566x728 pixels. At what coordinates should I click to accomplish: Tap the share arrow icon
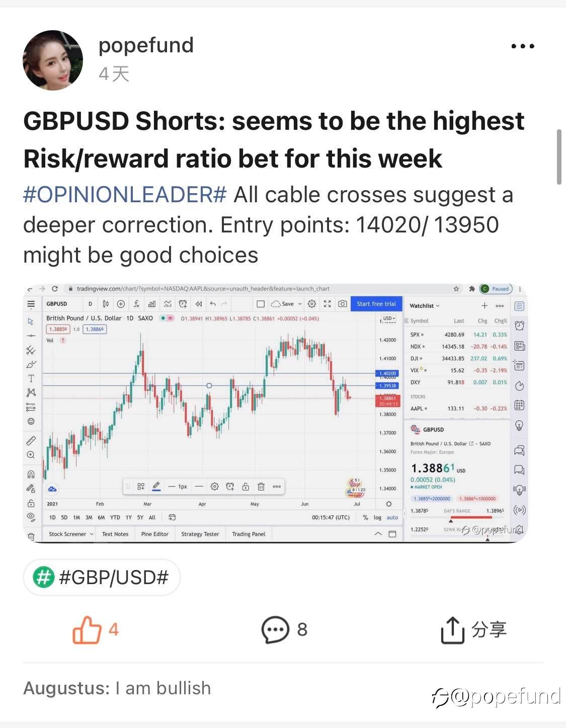coord(452,629)
